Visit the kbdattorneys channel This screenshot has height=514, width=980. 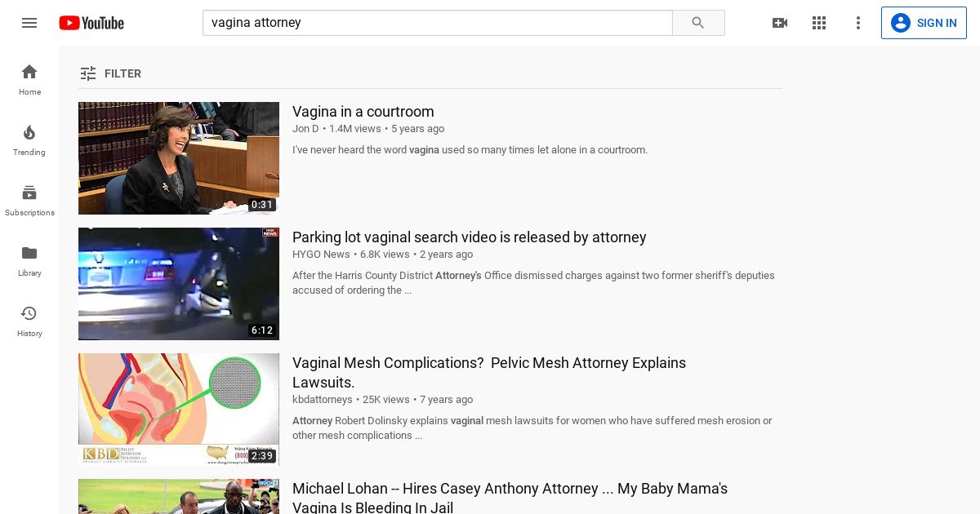(323, 400)
